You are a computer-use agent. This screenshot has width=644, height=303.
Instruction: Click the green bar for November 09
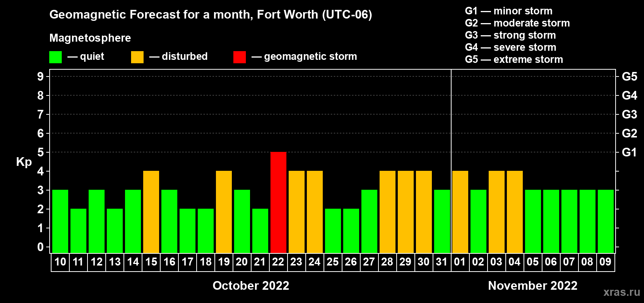coord(606,221)
